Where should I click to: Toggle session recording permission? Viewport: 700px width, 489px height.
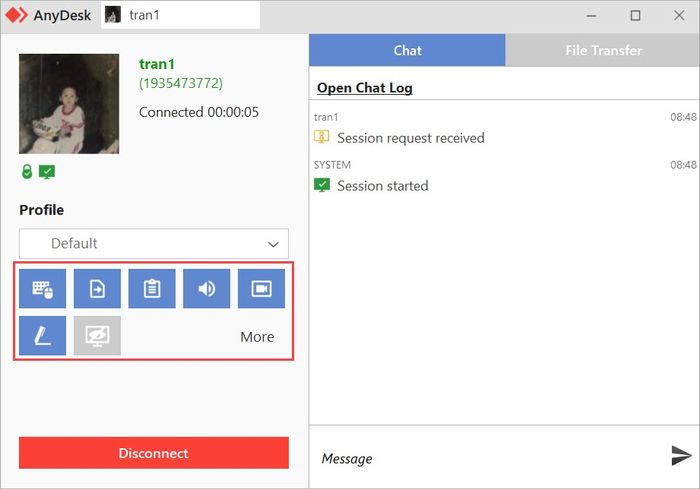click(261, 288)
